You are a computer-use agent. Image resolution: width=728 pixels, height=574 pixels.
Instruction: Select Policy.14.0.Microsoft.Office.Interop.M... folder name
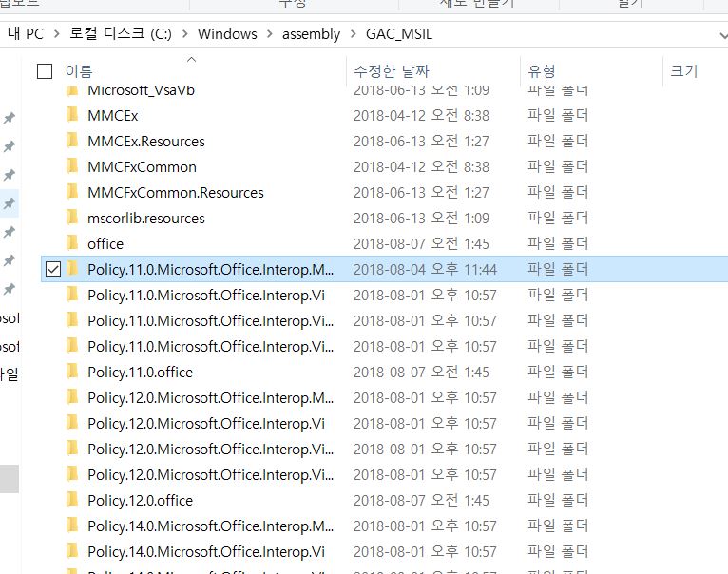coord(210,526)
